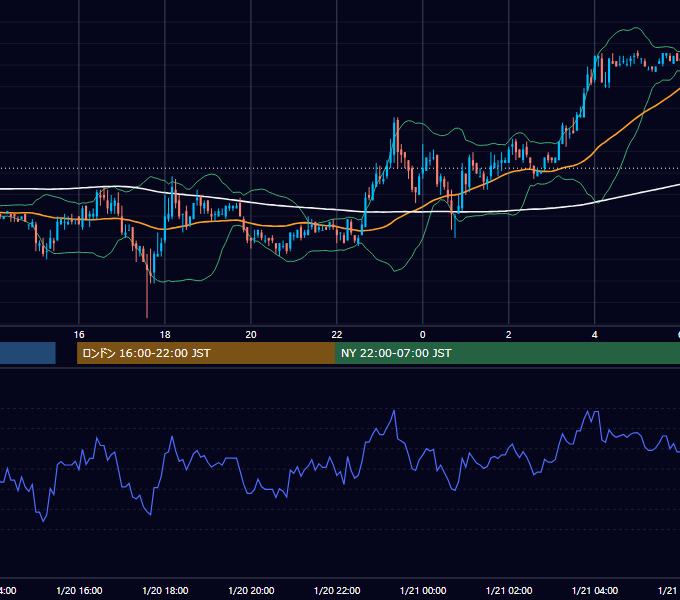Click the 1/20 20:00 bottom axis label

click(251, 590)
